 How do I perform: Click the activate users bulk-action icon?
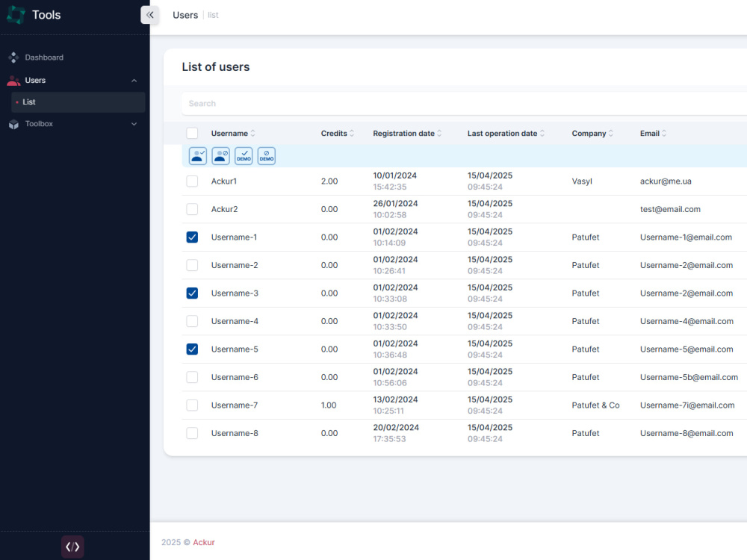(198, 156)
